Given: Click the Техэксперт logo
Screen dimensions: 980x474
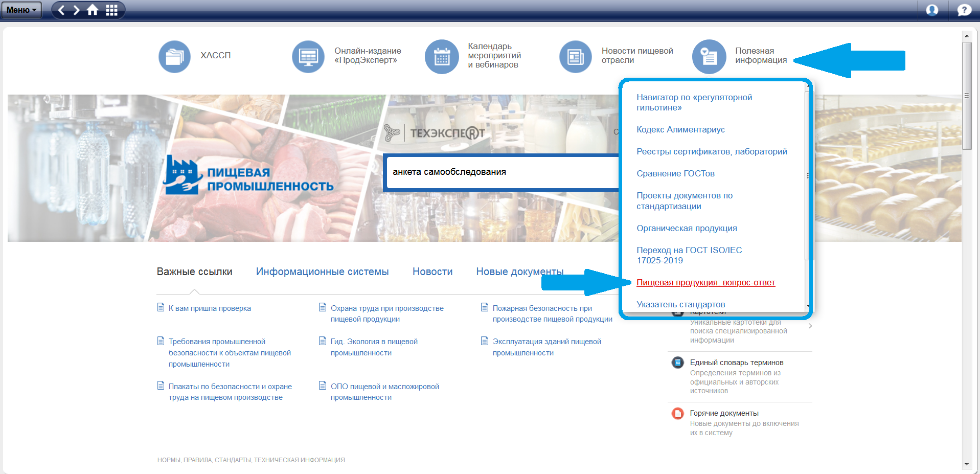Looking at the screenshot, I should (435, 133).
